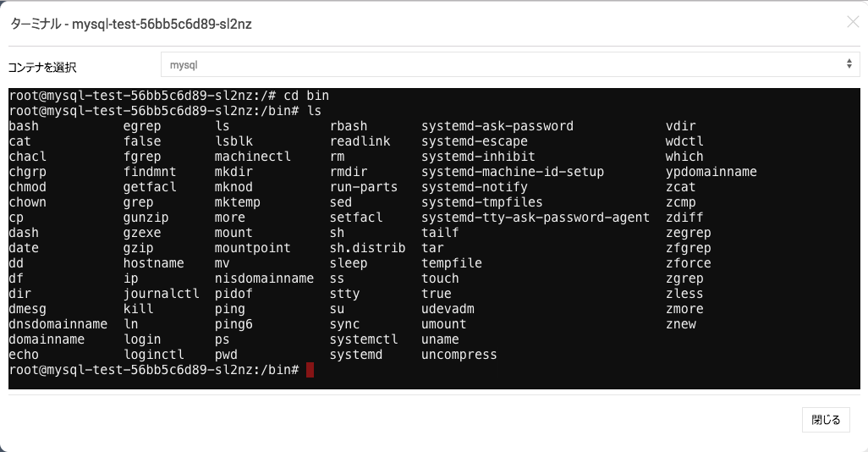Click 'machinectl' in the ls output

(x=252, y=157)
